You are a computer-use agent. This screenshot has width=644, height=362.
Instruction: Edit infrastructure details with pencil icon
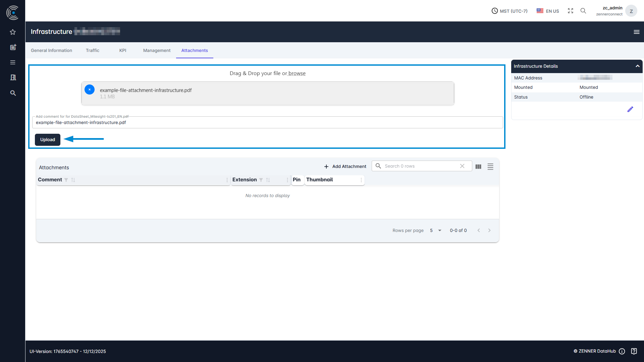pyautogui.click(x=630, y=109)
